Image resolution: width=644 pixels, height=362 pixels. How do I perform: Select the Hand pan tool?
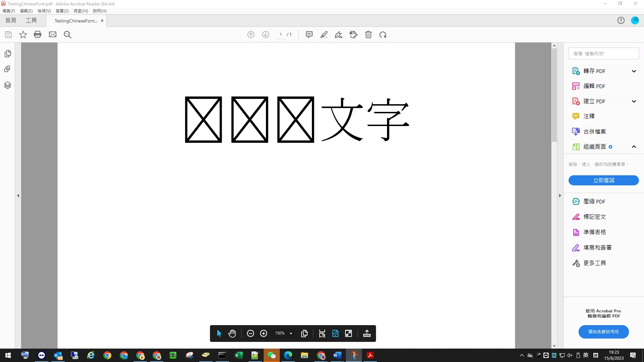(232, 333)
